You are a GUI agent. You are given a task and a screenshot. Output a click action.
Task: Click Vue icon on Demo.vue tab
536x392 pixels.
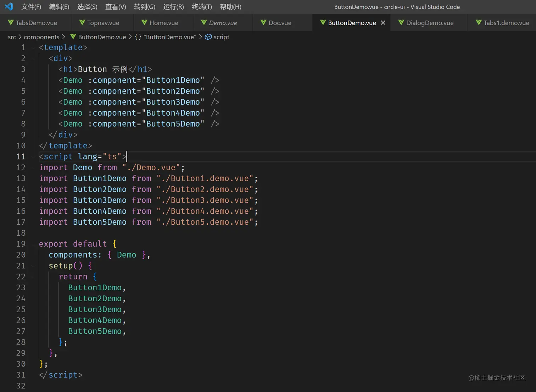(x=203, y=23)
